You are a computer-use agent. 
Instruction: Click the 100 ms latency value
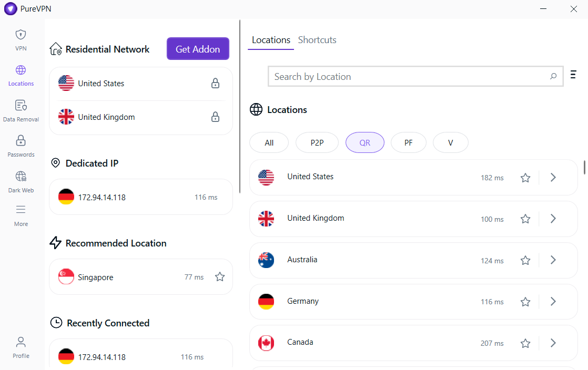coord(492,219)
